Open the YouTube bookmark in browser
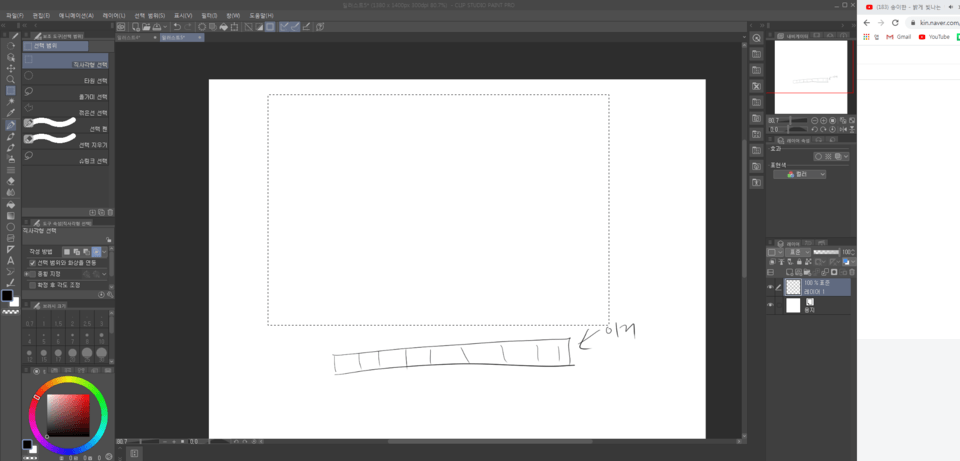960x461 pixels. click(x=934, y=37)
